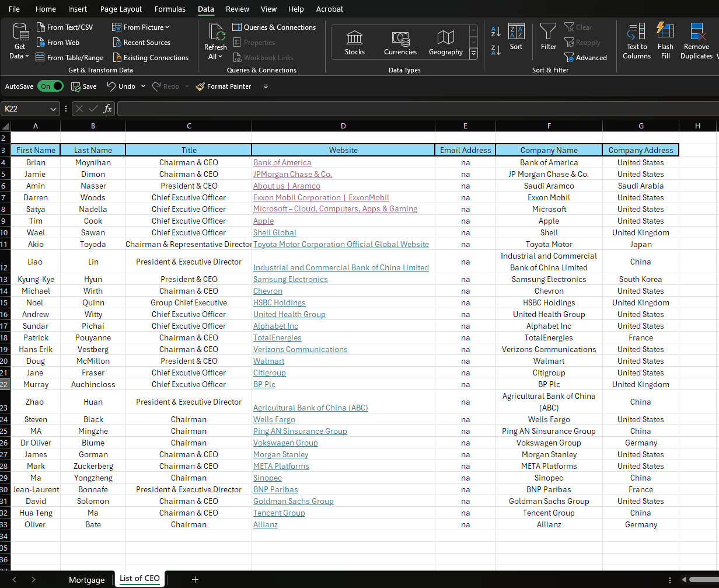Click Remove Duplicates icon
The image size is (719, 588).
click(x=696, y=40)
